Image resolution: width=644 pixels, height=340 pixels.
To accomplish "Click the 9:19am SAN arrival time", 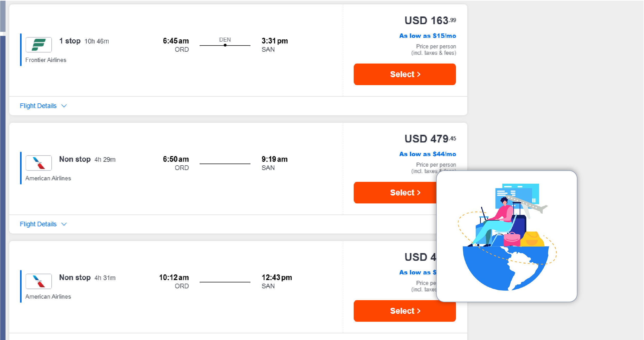I will pos(274,159).
